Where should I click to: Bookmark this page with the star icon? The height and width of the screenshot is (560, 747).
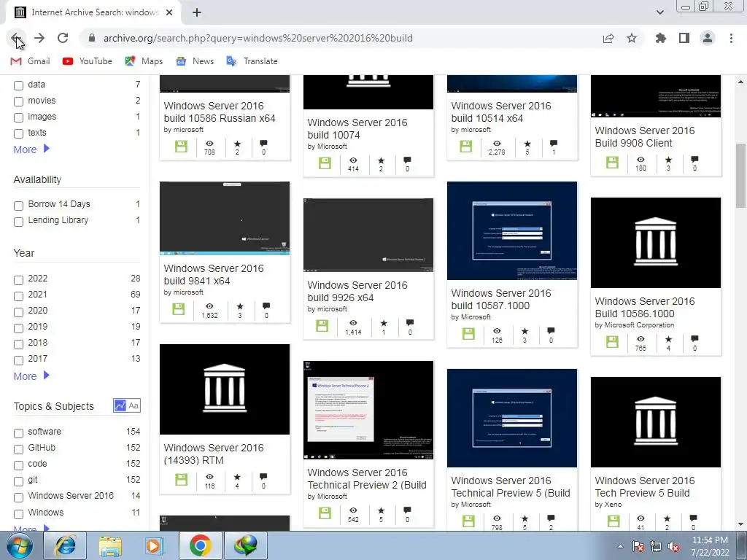pyautogui.click(x=632, y=38)
